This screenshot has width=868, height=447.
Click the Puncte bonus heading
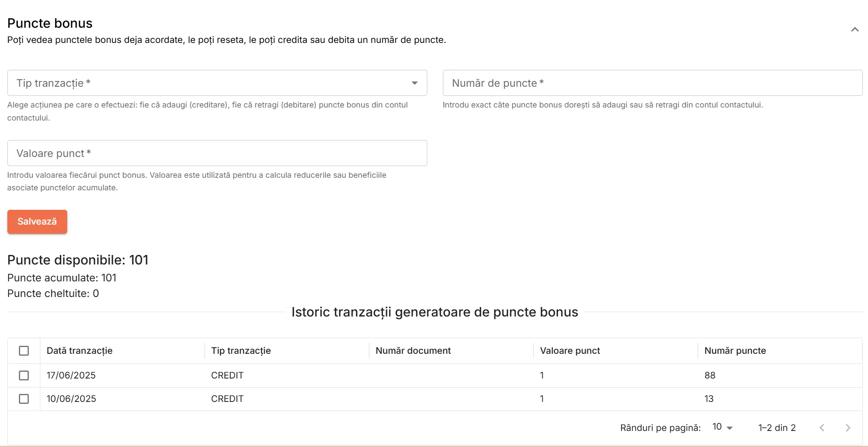[50, 23]
